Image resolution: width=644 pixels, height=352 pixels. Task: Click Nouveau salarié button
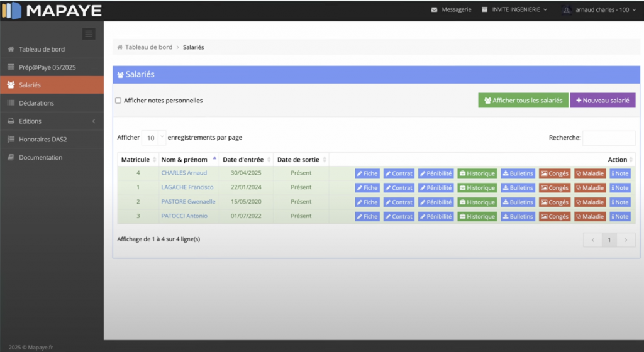point(602,101)
